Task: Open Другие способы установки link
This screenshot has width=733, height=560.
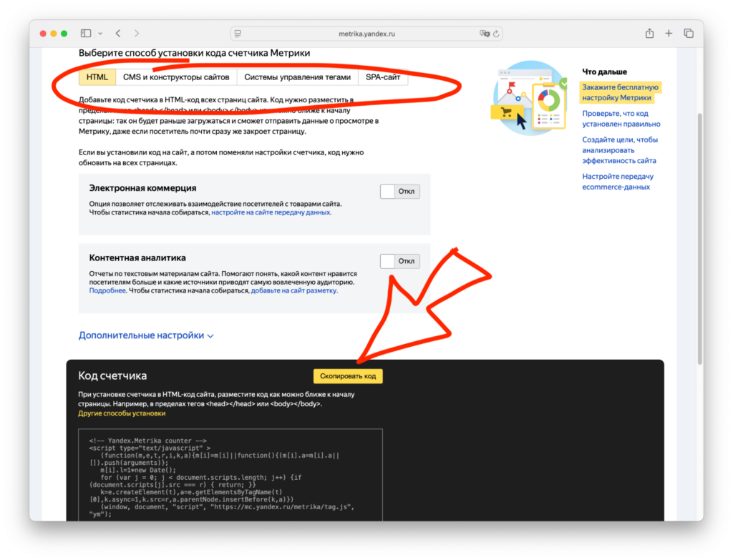Action: (122, 413)
